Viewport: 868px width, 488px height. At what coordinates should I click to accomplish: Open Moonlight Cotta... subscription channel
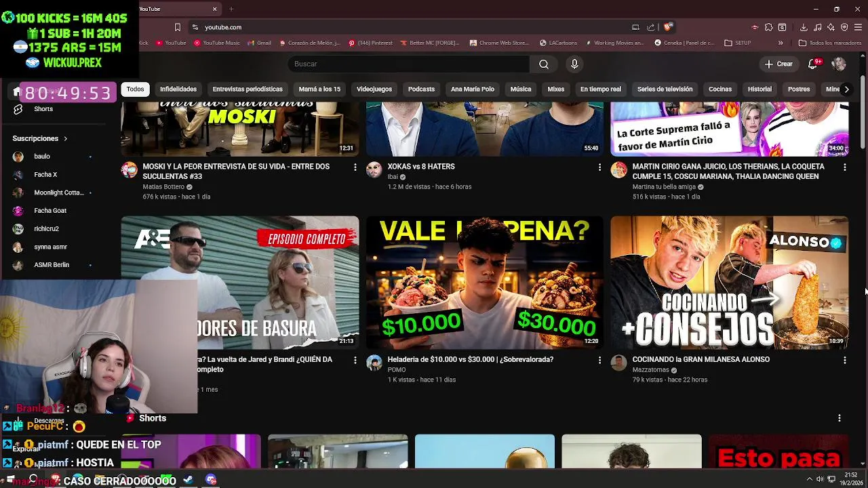click(58, 192)
